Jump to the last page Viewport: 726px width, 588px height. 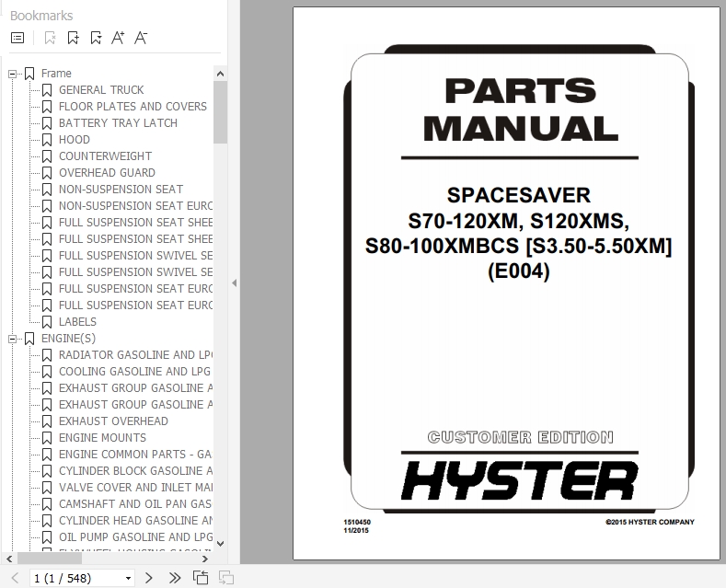point(175,578)
